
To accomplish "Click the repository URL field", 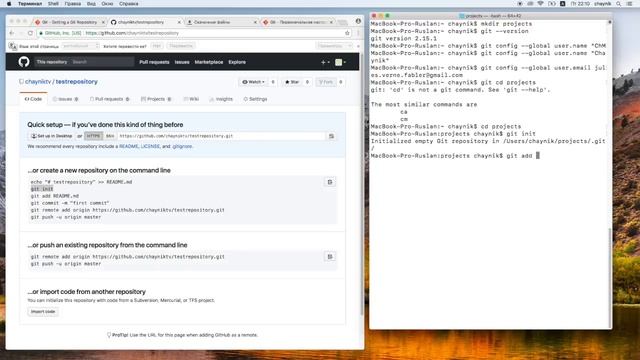I will coord(222,136).
